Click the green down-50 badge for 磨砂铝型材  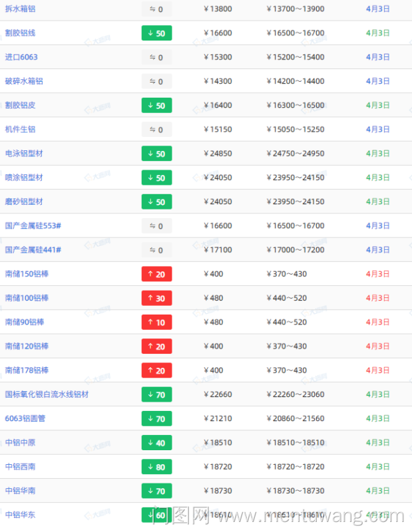tap(156, 201)
